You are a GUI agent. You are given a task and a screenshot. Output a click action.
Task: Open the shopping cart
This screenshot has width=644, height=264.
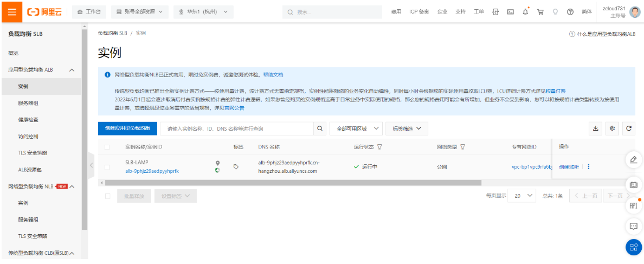click(x=540, y=12)
